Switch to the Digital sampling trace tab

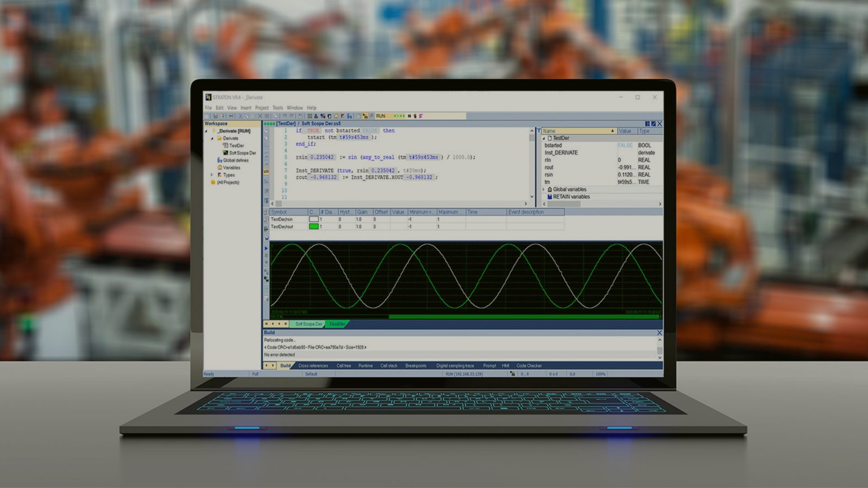coord(455,365)
